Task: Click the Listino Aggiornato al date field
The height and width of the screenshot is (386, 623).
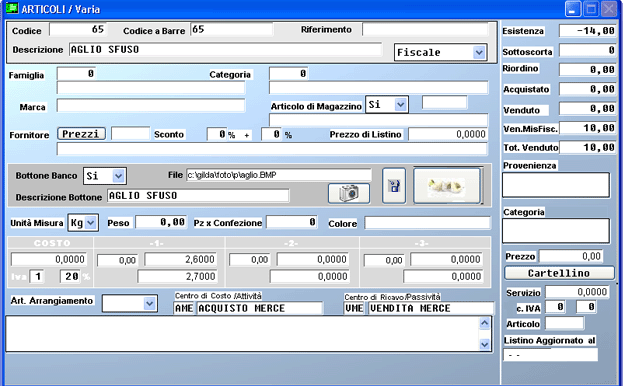Action: pos(550,355)
